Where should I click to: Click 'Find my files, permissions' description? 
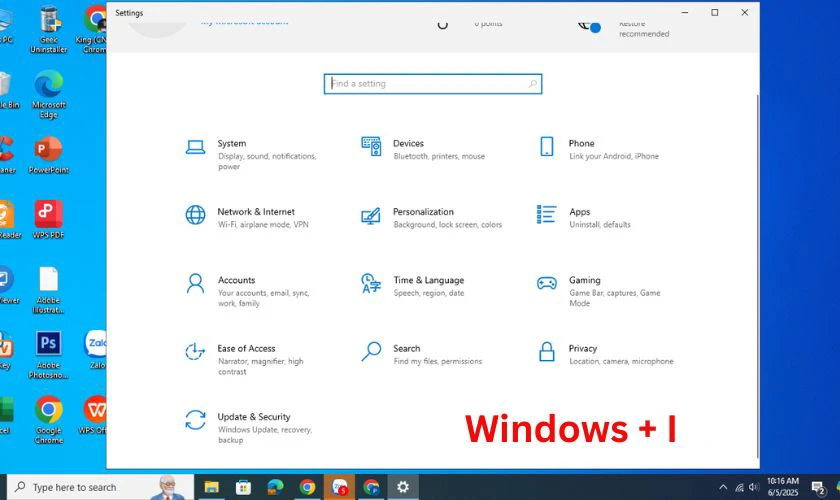[x=438, y=361]
